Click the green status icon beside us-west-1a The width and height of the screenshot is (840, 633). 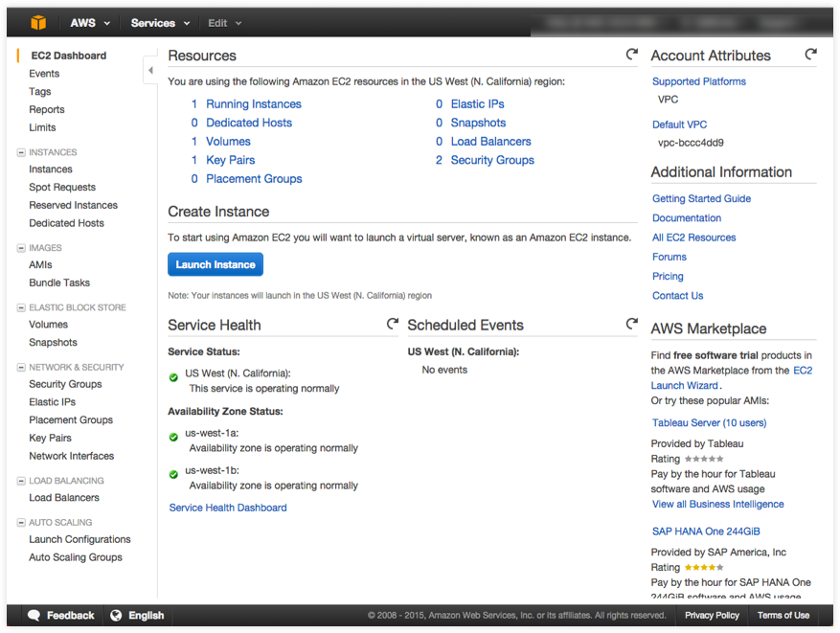coord(172,436)
